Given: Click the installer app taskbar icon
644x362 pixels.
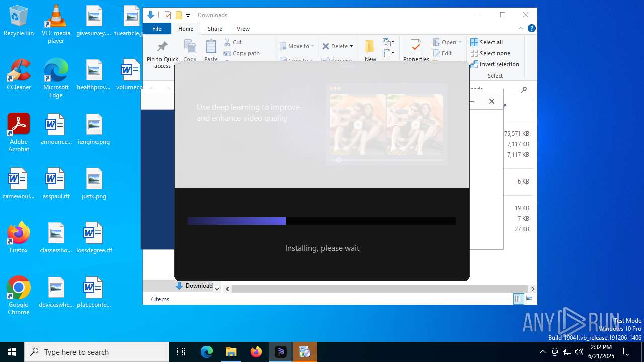Looking at the screenshot, I should click(x=280, y=352).
